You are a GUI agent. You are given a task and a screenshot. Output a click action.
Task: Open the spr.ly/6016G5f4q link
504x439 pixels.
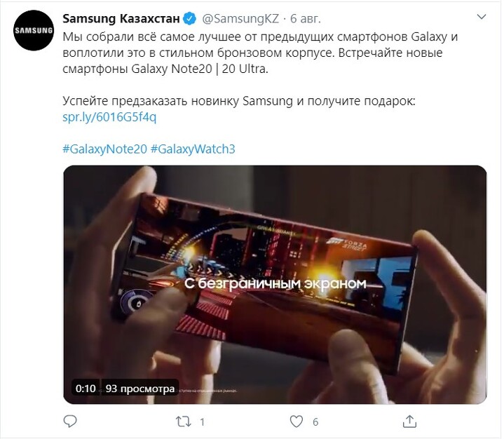[x=109, y=117]
